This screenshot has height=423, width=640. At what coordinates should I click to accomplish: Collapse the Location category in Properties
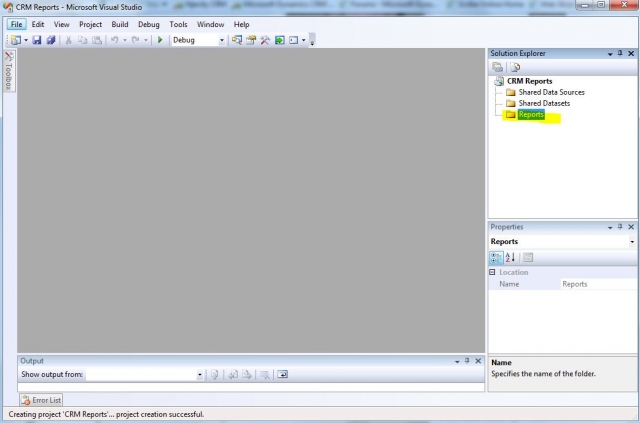click(x=492, y=272)
